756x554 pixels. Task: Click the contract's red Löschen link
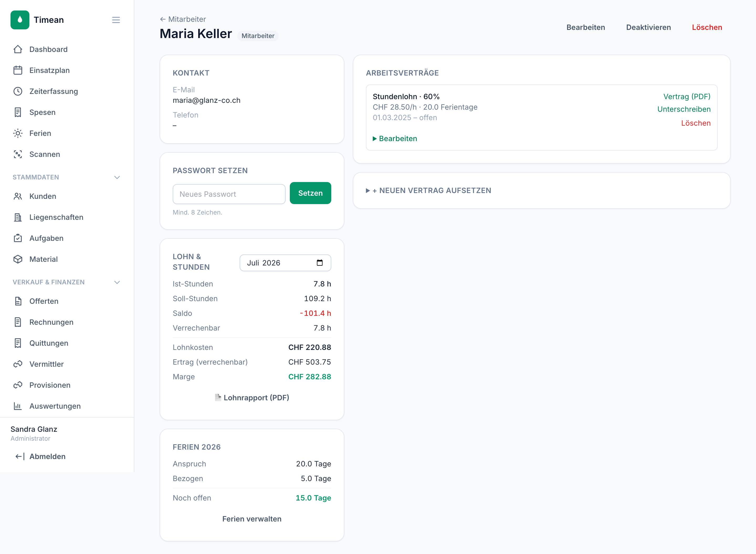point(696,123)
